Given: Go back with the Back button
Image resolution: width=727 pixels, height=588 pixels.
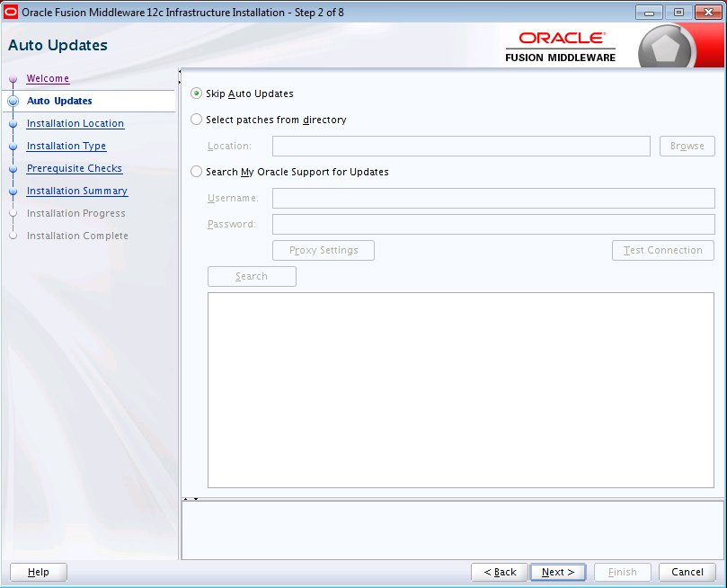Looking at the screenshot, I should coord(500,572).
